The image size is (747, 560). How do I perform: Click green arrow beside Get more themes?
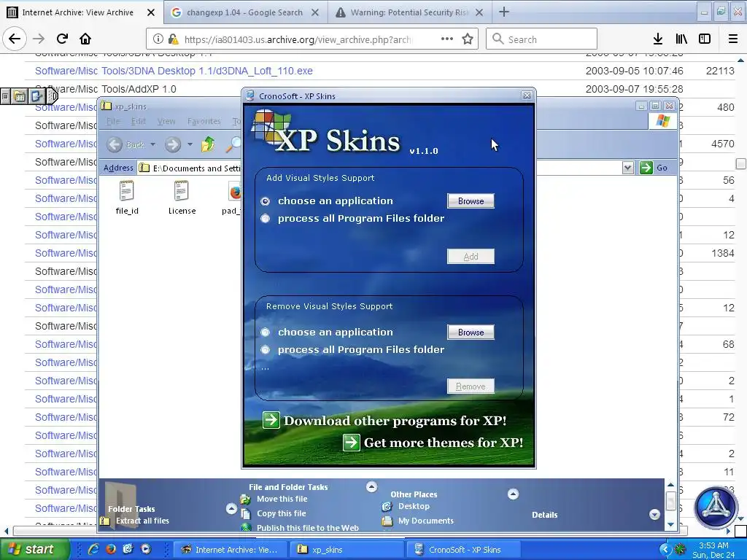(x=352, y=443)
